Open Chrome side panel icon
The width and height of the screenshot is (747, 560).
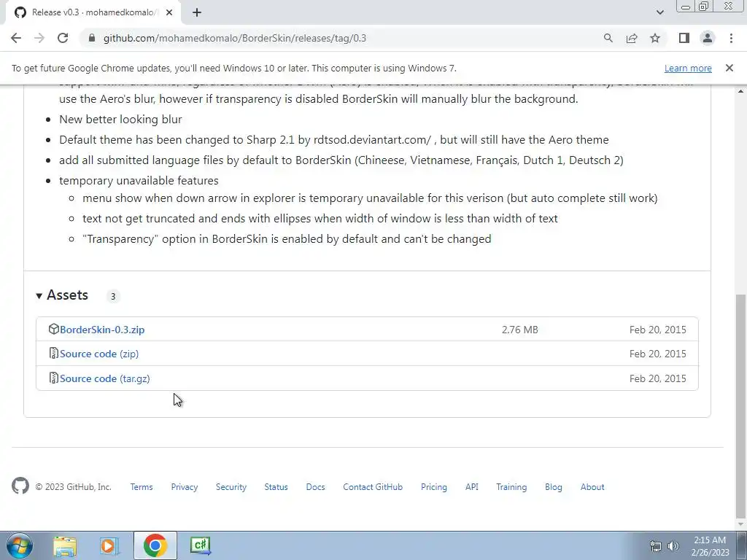684,38
